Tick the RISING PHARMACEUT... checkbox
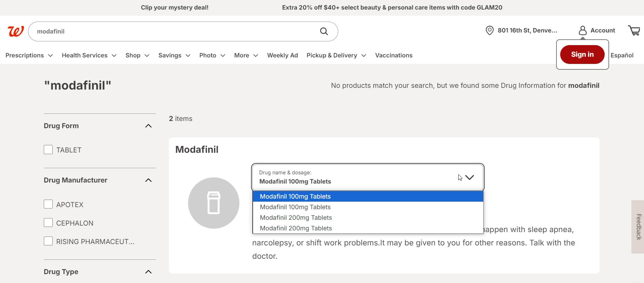Viewport: 644px width, 283px height. pos(48,241)
